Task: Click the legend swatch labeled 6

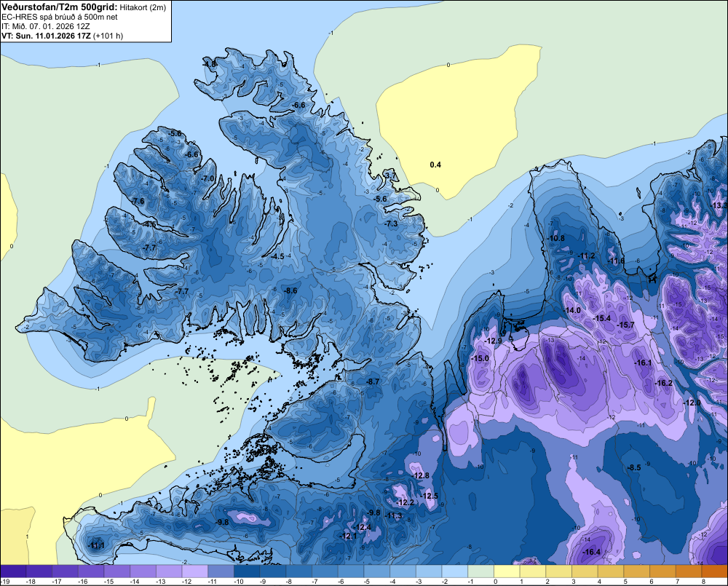Action: pos(663,571)
